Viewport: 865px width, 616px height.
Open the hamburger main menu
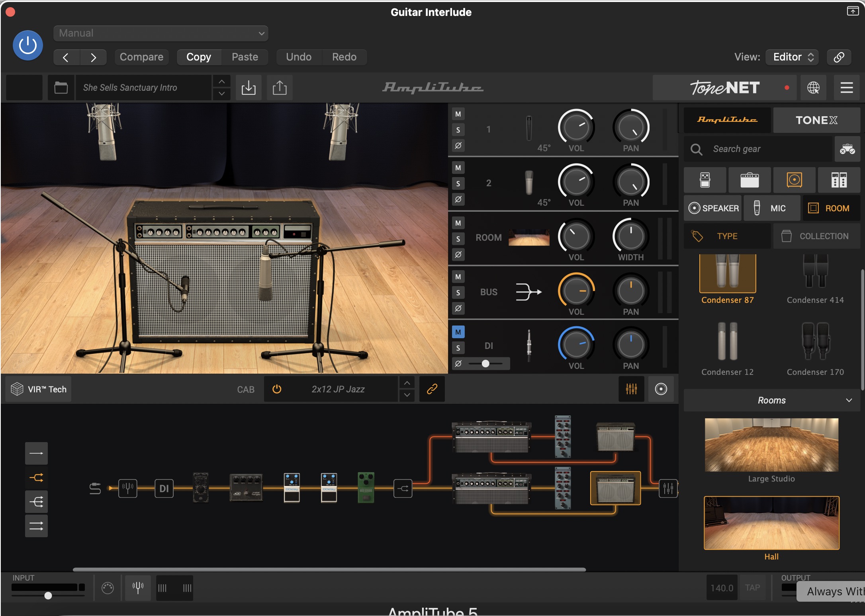(847, 88)
